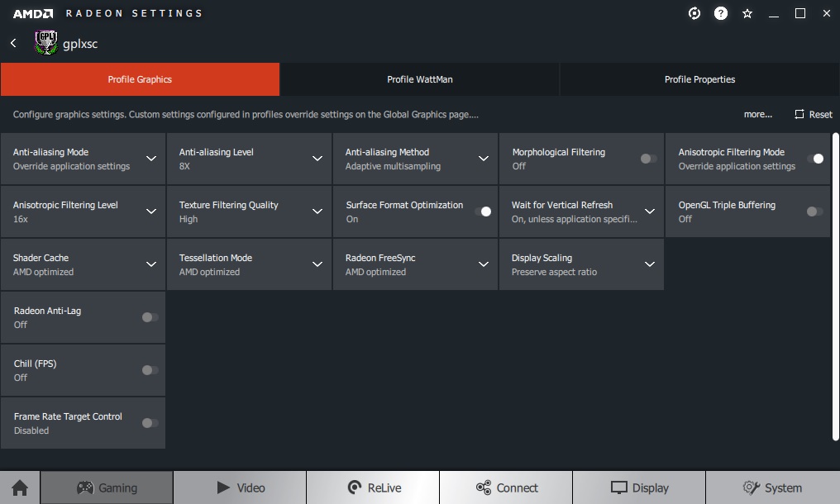Expand Anti-aliasing Level dropdown
The width and height of the screenshot is (840, 504).
pyautogui.click(x=317, y=159)
